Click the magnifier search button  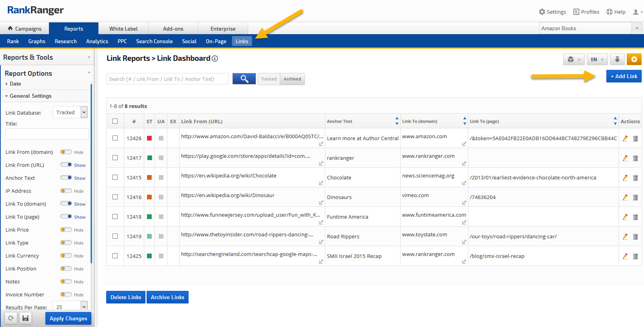[x=244, y=79]
